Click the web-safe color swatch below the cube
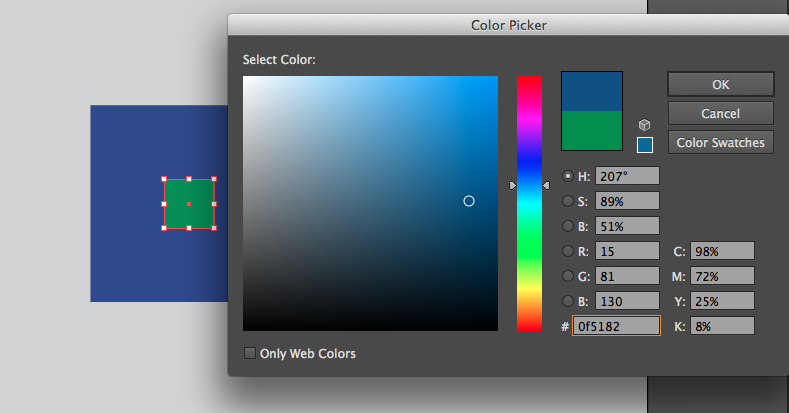This screenshot has height=413, width=789. coord(645,145)
